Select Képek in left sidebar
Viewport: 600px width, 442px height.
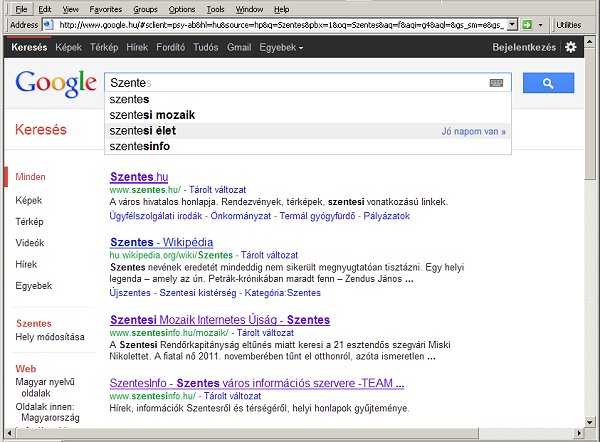29,200
